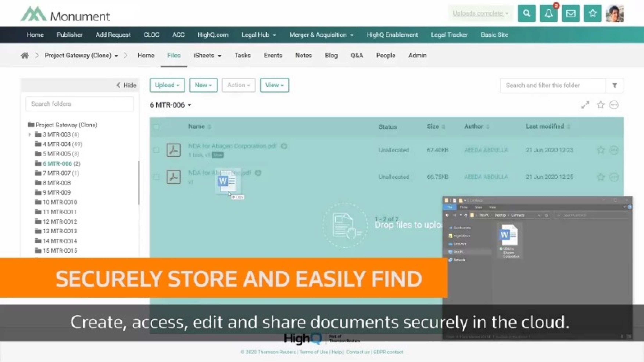Open folder more-options ellipsis icon
This screenshot has height=362, width=644.
pos(614,105)
